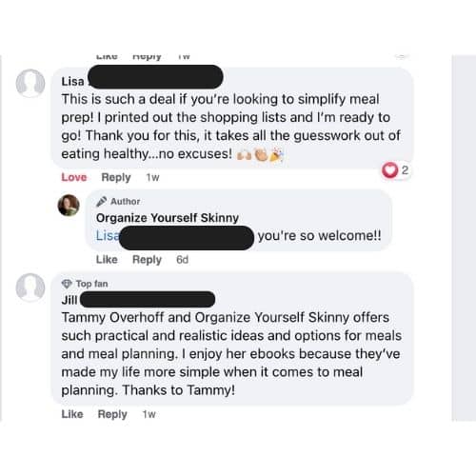View the 1w timestamp on Lisa's comment
The image size is (476, 476).
152,177
